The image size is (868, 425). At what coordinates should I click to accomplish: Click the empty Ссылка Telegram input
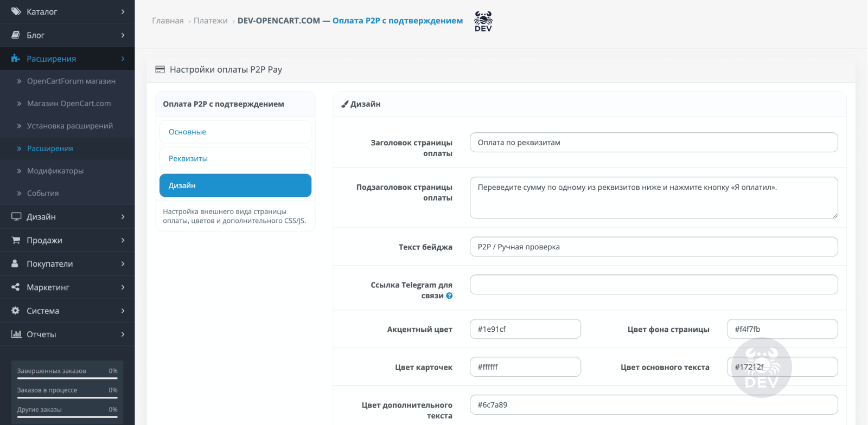coord(654,285)
